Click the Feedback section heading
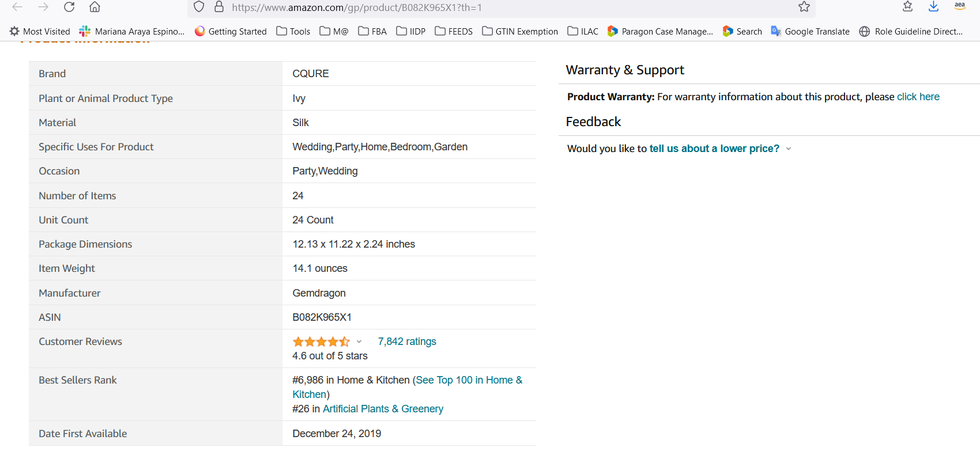 [593, 122]
